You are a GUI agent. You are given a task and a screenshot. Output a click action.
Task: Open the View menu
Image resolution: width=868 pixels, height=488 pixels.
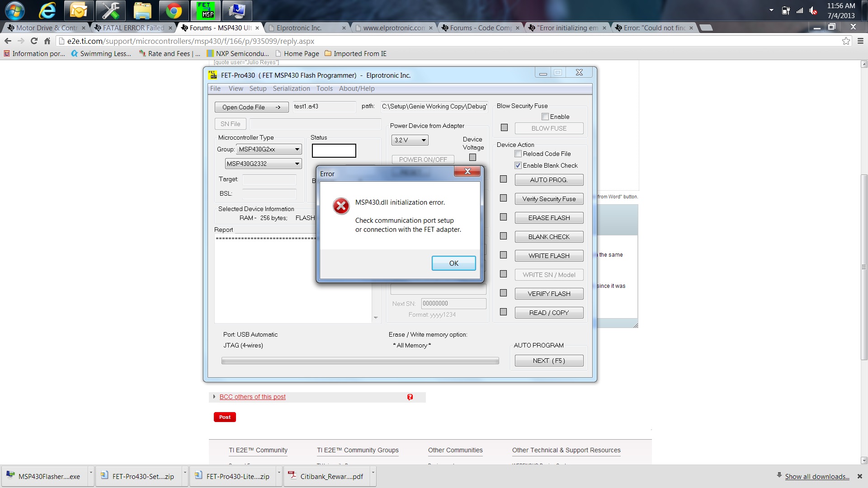[x=236, y=89]
